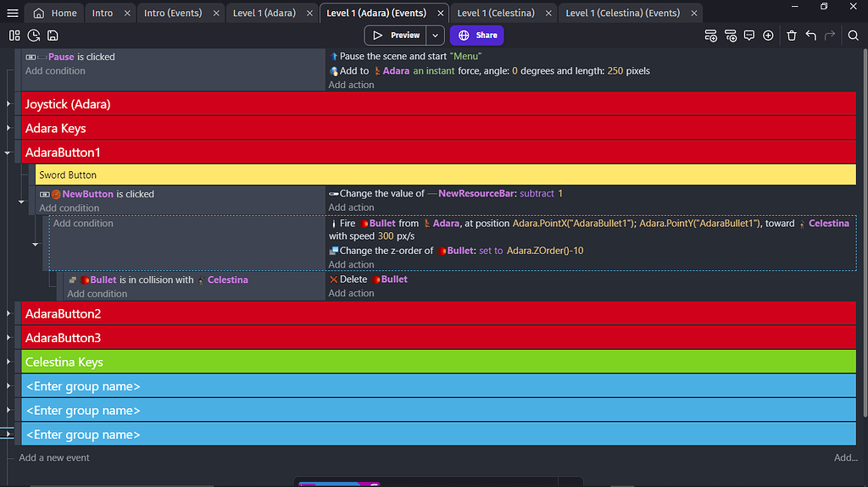Delete selected event with trash icon
Image resolution: width=868 pixels, height=487 pixels.
(x=792, y=36)
